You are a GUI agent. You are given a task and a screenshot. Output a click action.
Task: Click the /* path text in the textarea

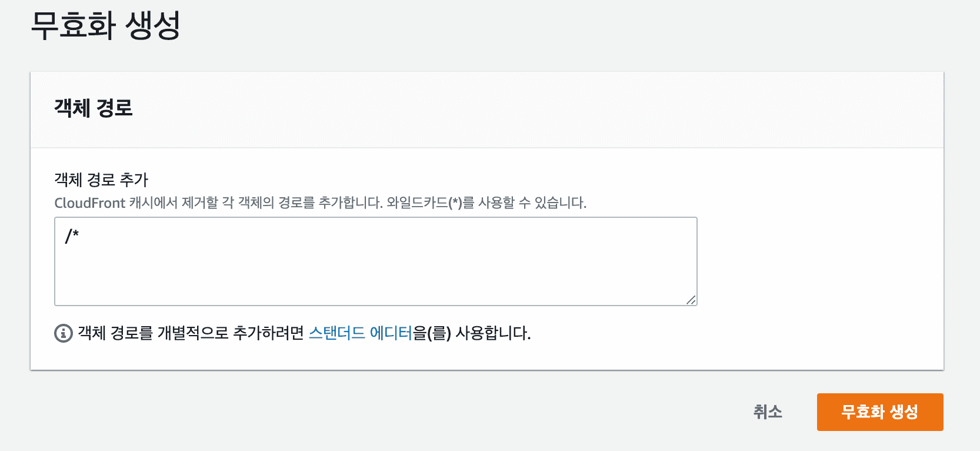[x=72, y=236]
